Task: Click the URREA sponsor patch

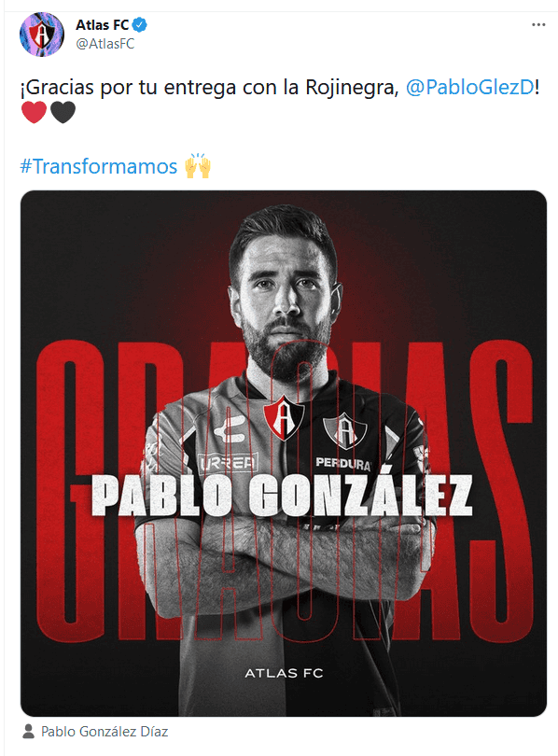Action: [228, 464]
